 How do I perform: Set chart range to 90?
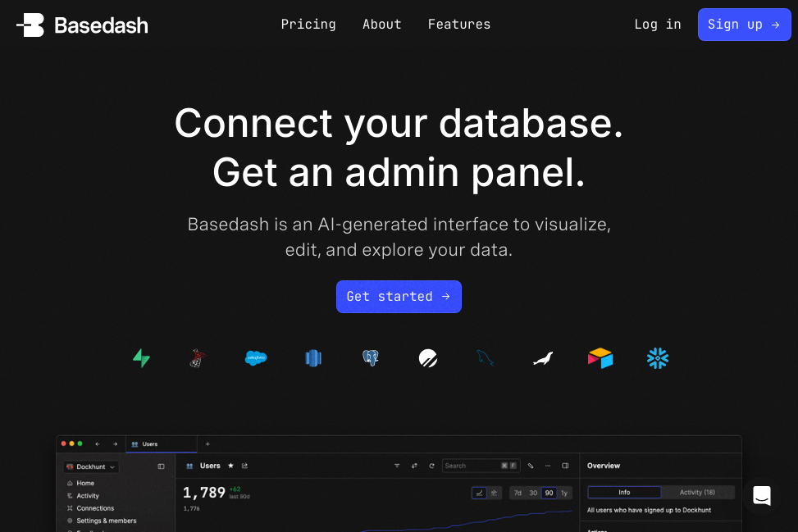pyautogui.click(x=549, y=493)
